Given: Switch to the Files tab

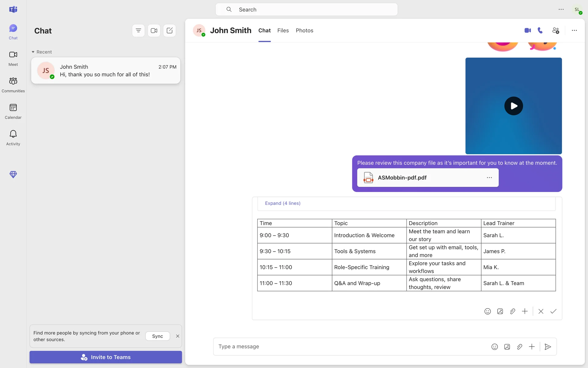Looking at the screenshot, I should [x=283, y=30].
